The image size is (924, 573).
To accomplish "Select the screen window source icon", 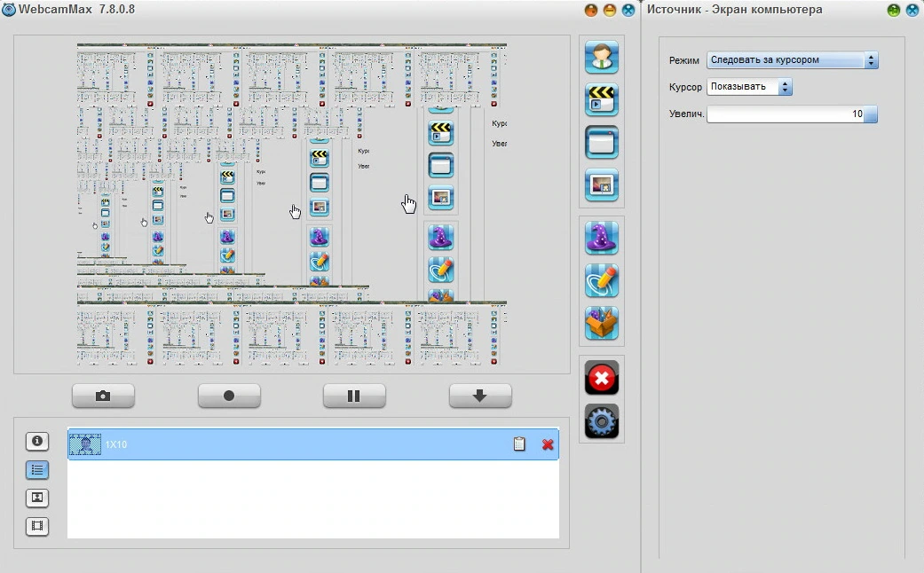I will pyautogui.click(x=602, y=143).
